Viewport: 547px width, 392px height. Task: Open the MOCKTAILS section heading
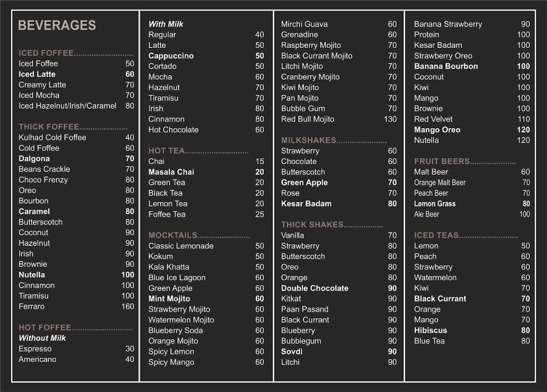tap(173, 235)
